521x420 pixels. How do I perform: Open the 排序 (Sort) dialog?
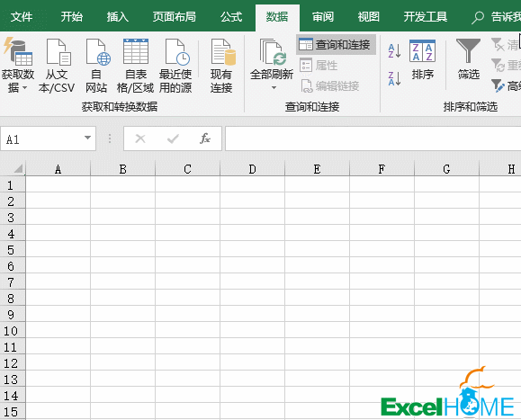click(422, 59)
